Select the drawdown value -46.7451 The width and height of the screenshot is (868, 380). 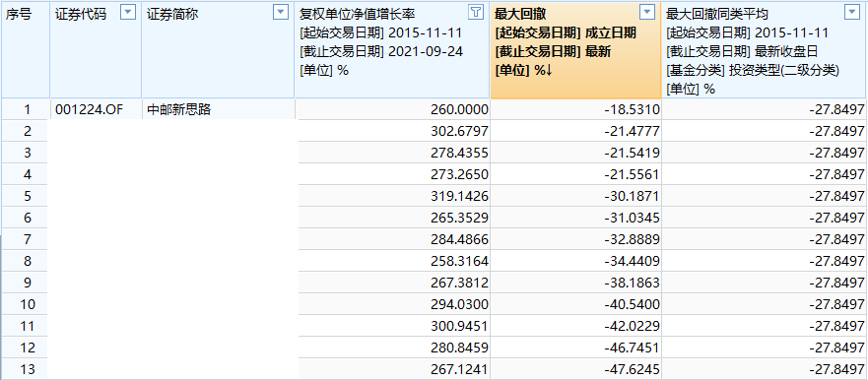click(x=633, y=348)
